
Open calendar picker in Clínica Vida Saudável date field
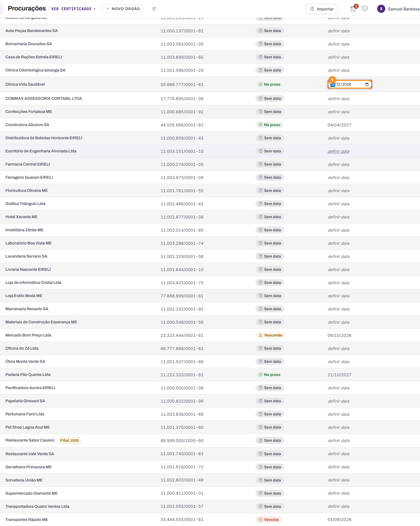click(x=367, y=84)
